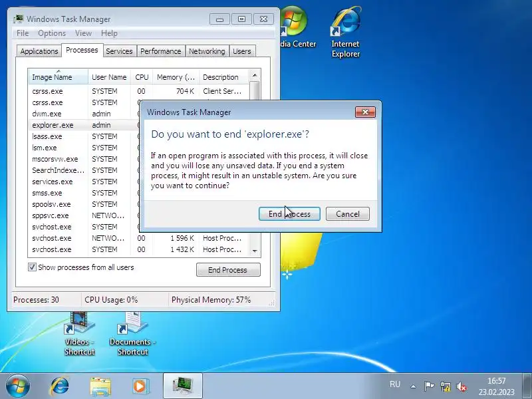This screenshot has width=532, height=399.
Task: Cancel the end explorer.exe dialog
Action: [347, 213]
